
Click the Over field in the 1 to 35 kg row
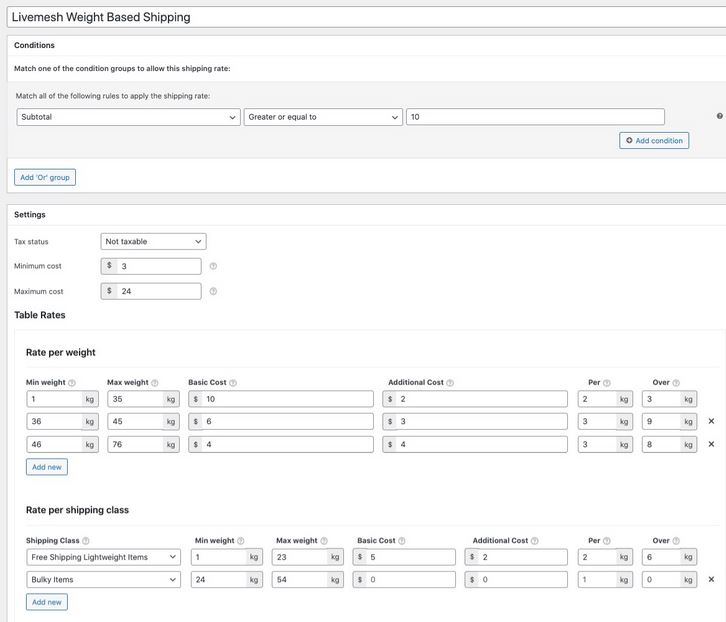point(670,399)
